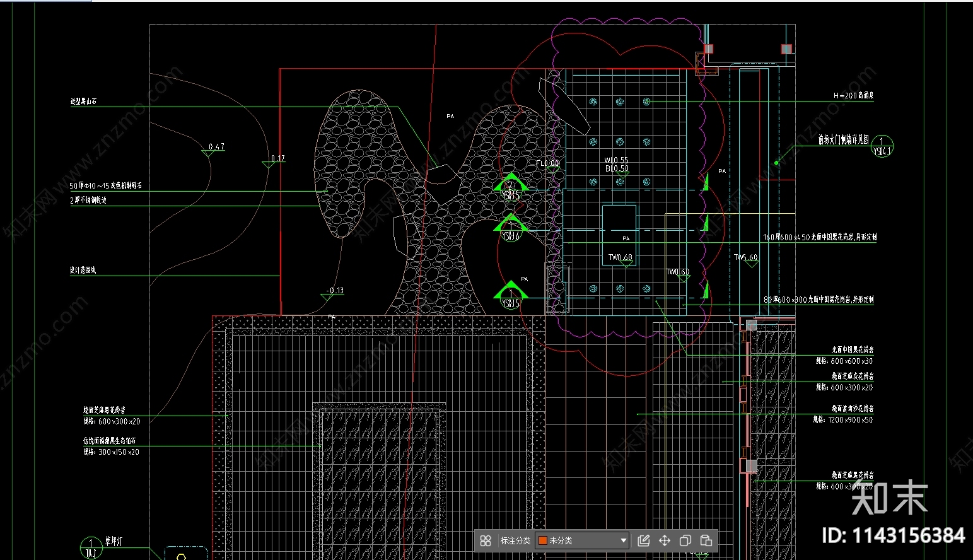Screen dimensions: 973x560
Task: Click the copy icon in annotation toolbar
Action: coord(685,540)
